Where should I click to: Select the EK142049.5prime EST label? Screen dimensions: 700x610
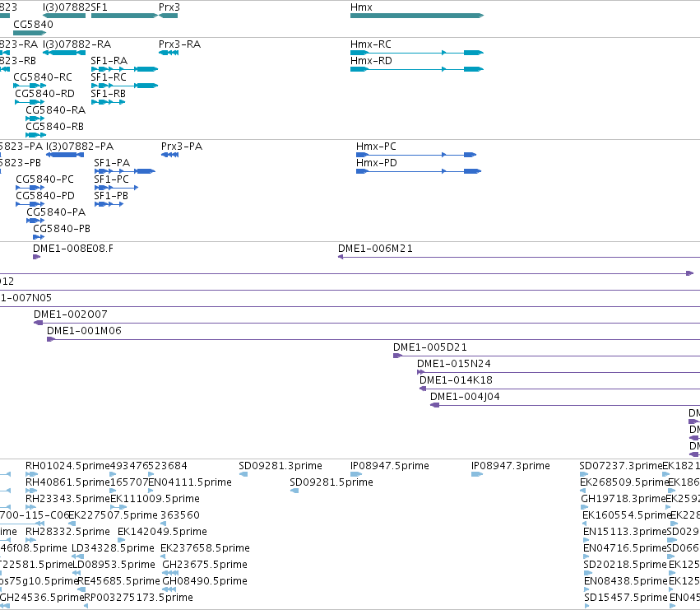[162, 531]
